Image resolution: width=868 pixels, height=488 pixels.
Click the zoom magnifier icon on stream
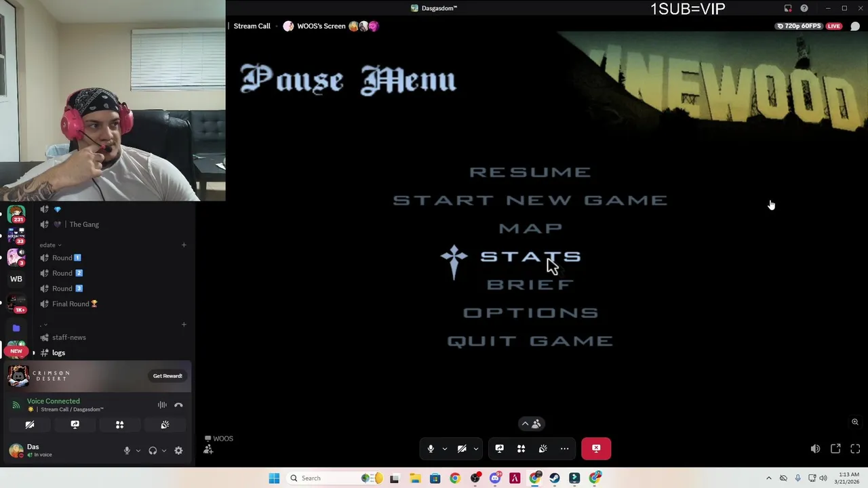(x=855, y=422)
